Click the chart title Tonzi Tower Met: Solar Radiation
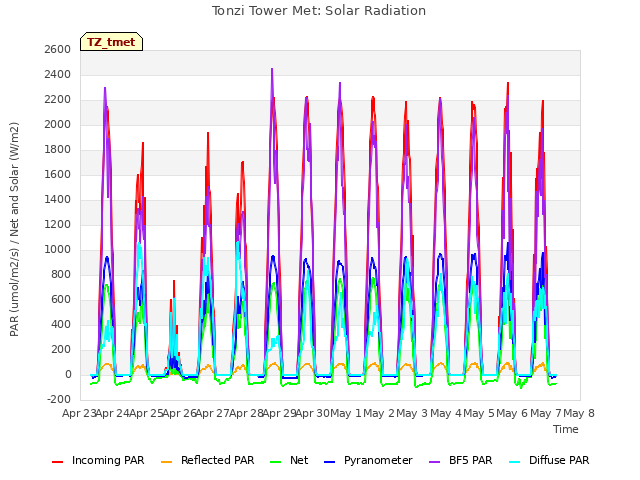 click(x=319, y=11)
